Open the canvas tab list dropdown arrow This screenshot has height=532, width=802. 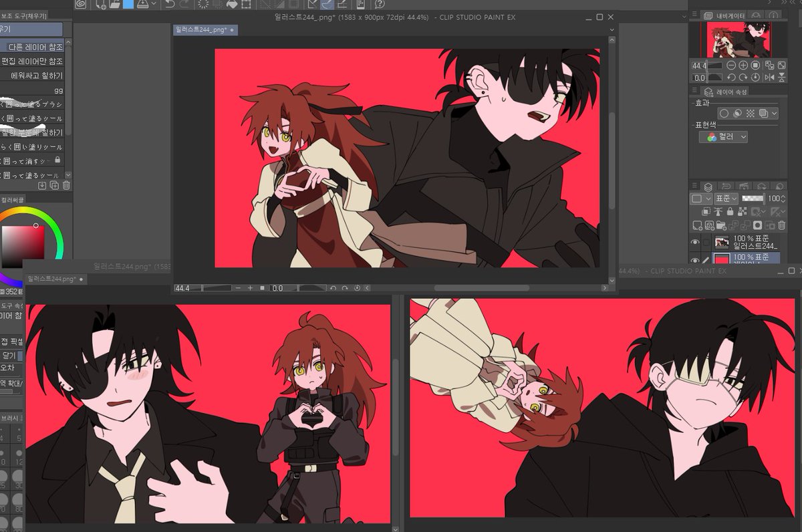[x=611, y=29]
